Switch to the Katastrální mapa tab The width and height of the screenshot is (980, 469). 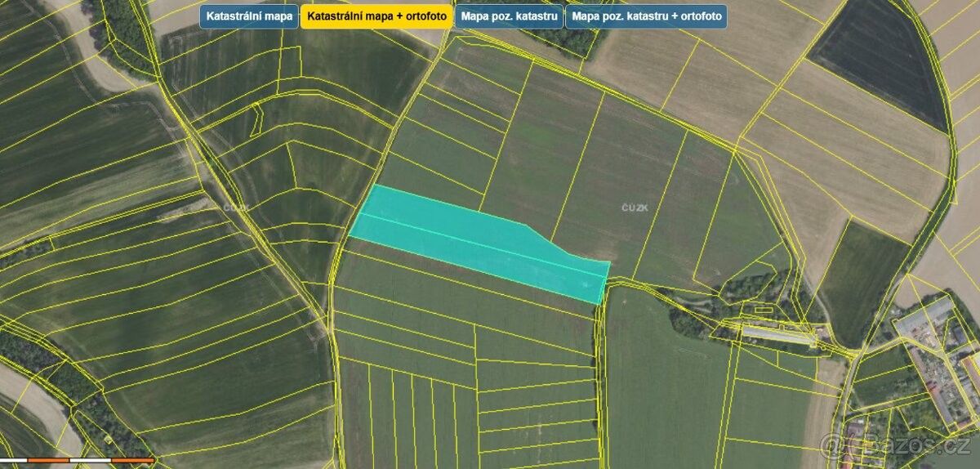[x=249, y=16]
